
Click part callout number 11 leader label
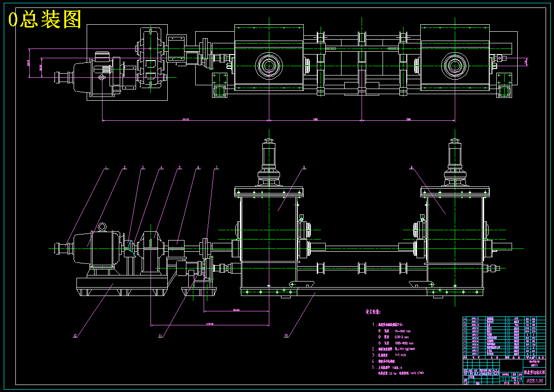pyautogui.click(x=160, y=336)
